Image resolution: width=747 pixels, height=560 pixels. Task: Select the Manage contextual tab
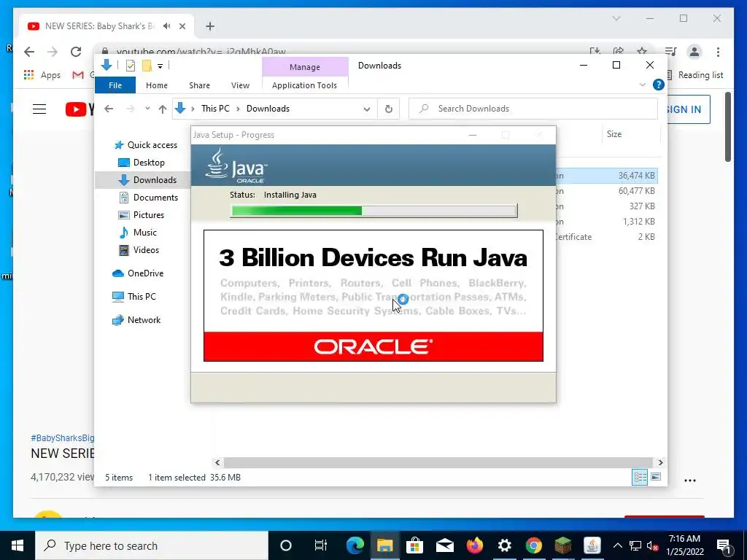305,67
